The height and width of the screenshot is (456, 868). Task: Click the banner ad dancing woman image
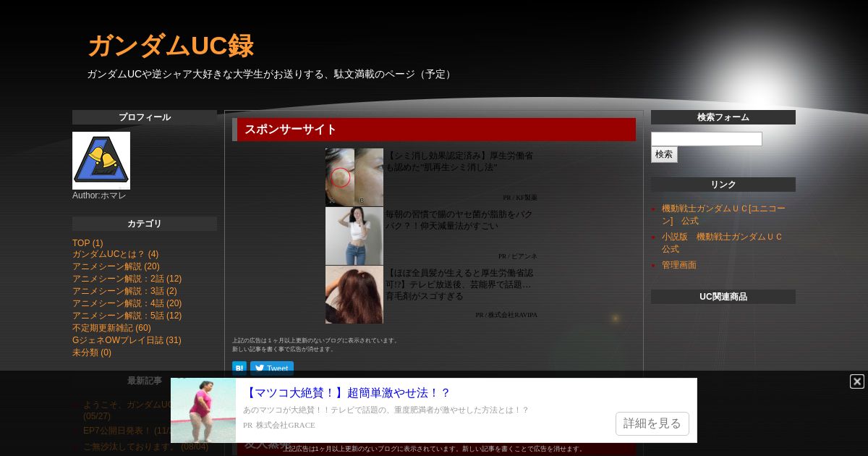(203, 410)
